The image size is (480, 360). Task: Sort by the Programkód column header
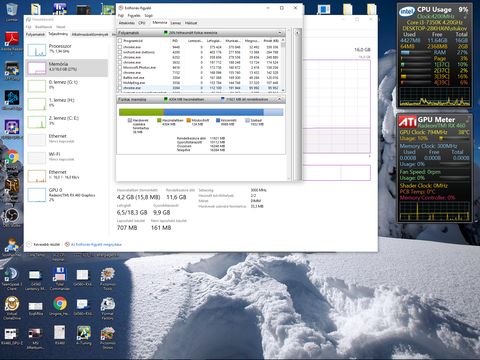click(x=133, y=41)
